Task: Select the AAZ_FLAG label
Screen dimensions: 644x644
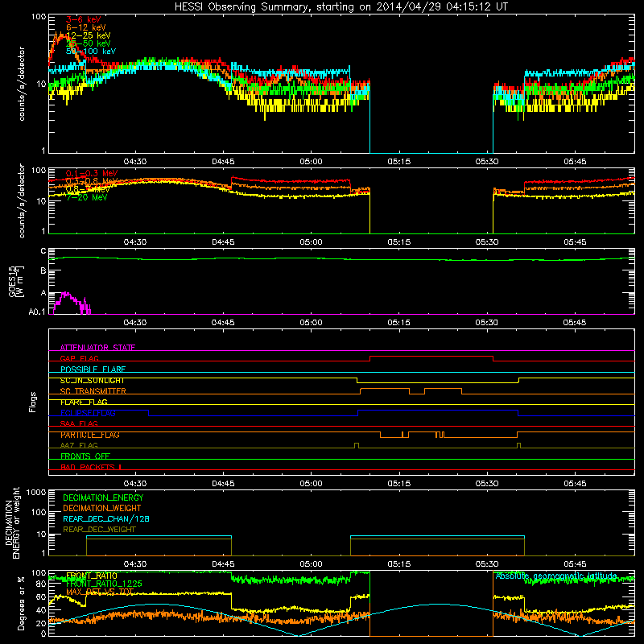Action: tap(79, 445)
